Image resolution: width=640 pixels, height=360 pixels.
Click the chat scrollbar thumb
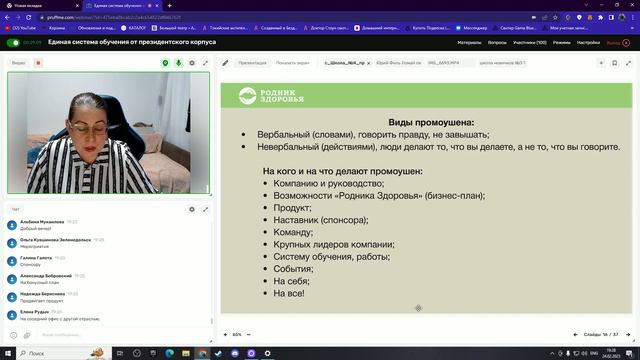[211, 321]
